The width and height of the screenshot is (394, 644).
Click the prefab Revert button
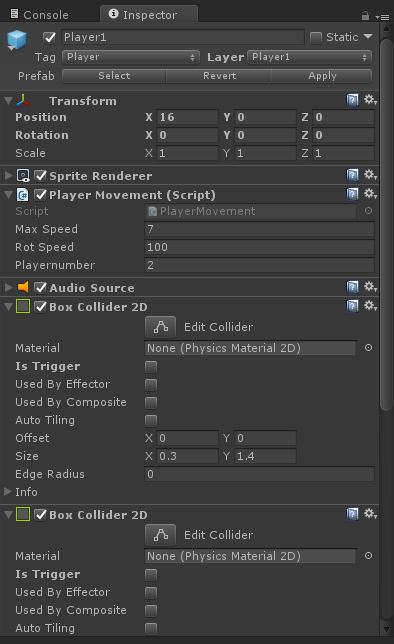(x=219, y=76)
